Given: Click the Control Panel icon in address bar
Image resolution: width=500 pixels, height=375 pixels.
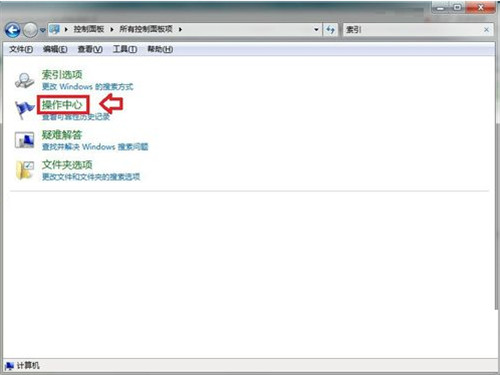Looking at the screenshot, I should point(54,30).
